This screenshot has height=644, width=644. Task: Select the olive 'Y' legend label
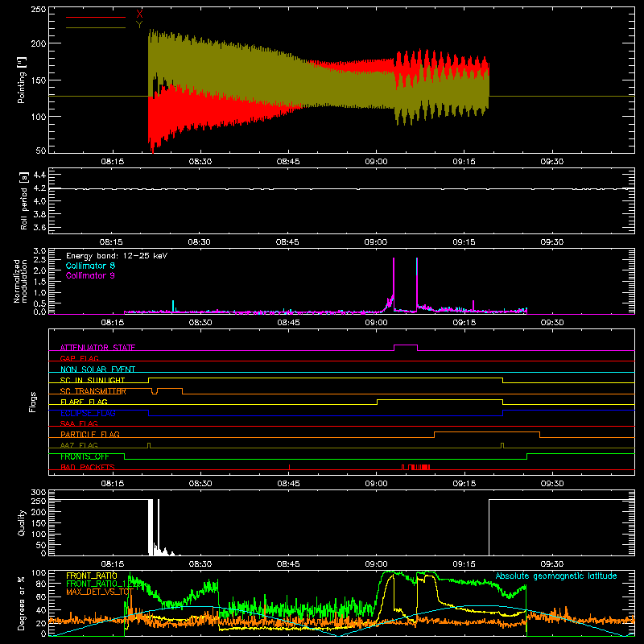(x=139, y=25)
